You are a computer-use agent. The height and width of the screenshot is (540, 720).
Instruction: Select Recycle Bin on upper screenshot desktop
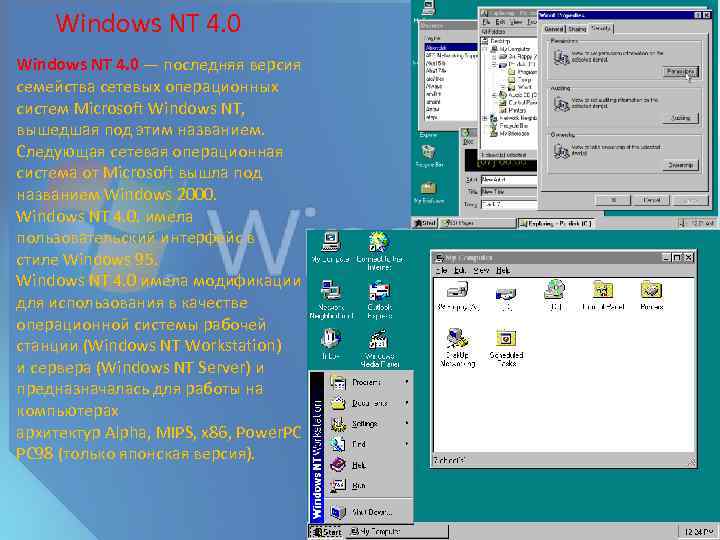429,157
